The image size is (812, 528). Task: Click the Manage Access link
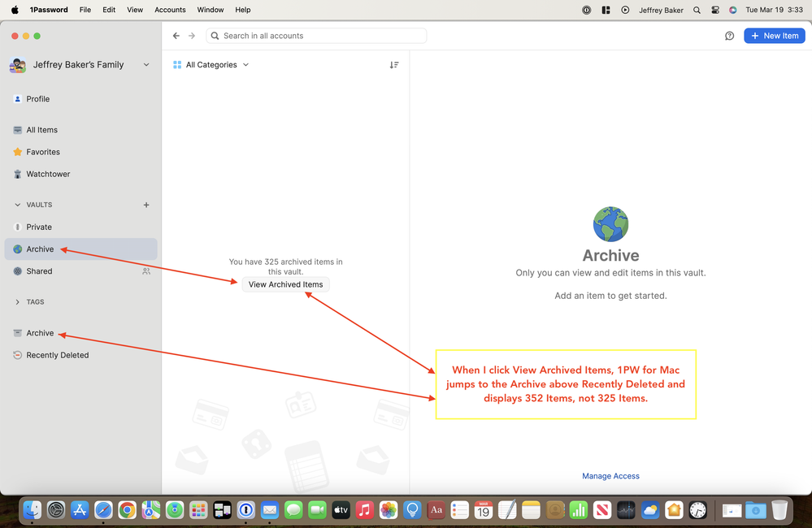(610, 476)
